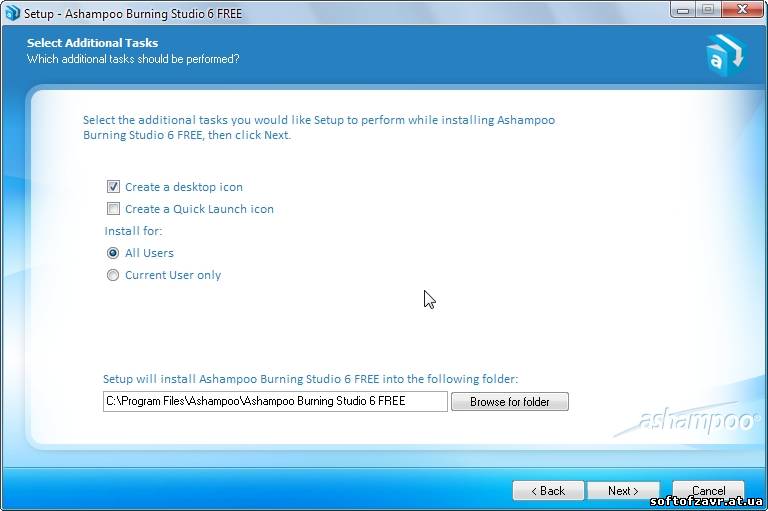Click the "Select the additional tasks" instruction text
The width and height of the screenshot is (768, 511).
pyautogui.click(x=319, y=127)
